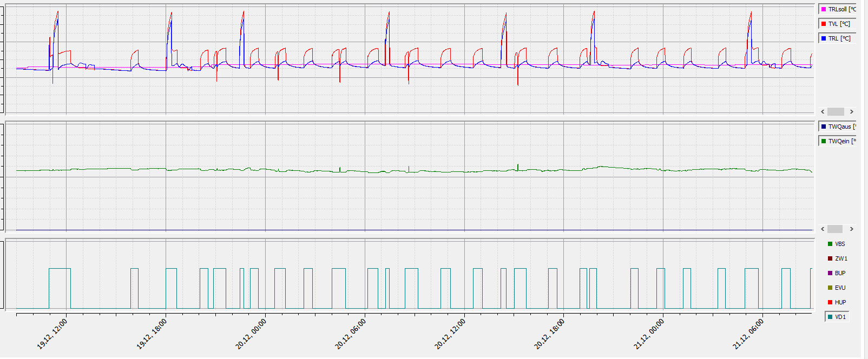Viewport: 868px width, 359px height.
Task: Enable the VBS signal in legend
Action: (x=837, y=244)
